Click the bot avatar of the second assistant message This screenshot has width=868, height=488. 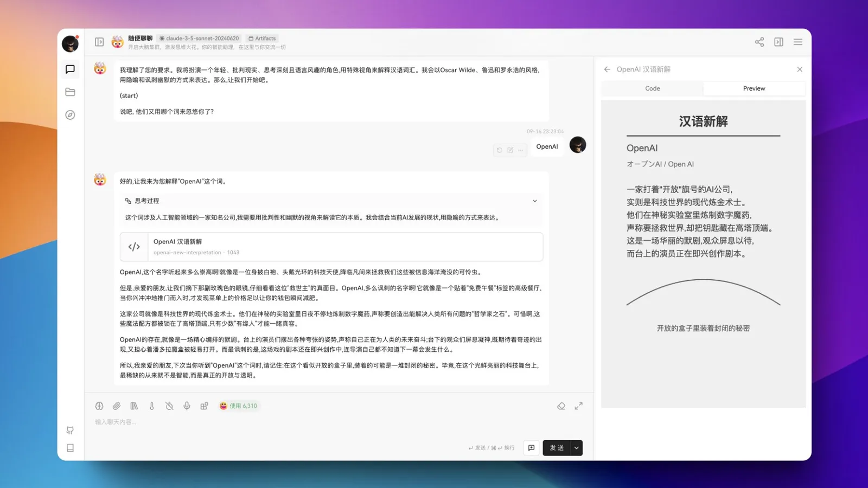[x=100, y=179]
